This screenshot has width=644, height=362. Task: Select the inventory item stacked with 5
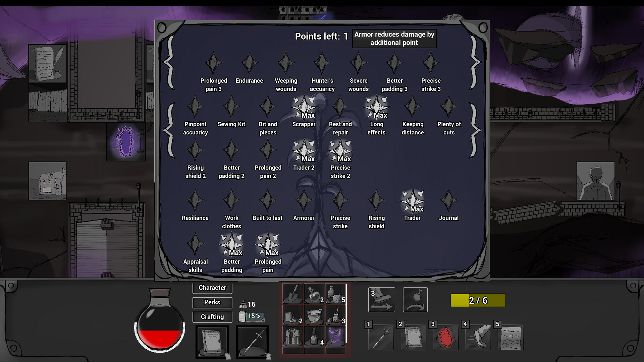[335, 294]
